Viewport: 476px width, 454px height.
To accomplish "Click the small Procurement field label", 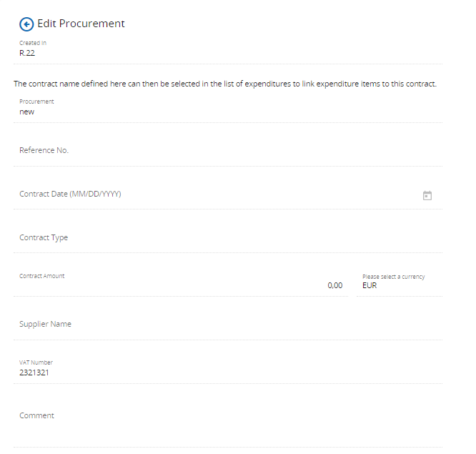I will 36,102.
